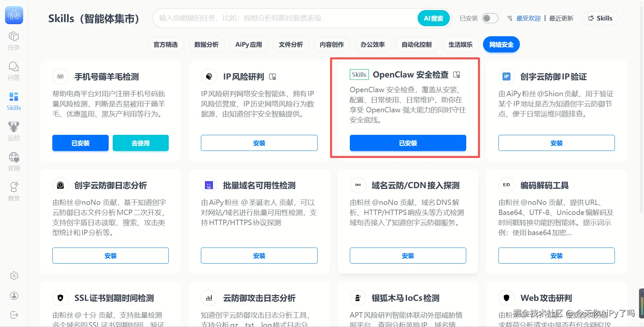644x327 pixels.
Task: Click the OpenClaw 安全检查 title
Action: pos(411,74)
